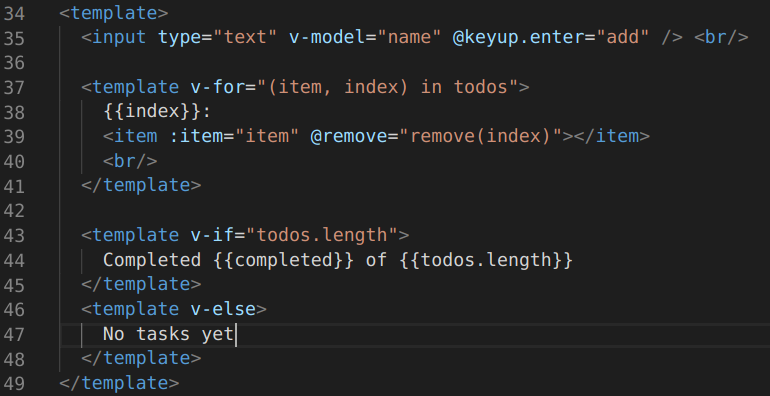This screenshot has height=396, width=770.
Task: Click the word Completed on line 44
Action: [x=152, y=259]
